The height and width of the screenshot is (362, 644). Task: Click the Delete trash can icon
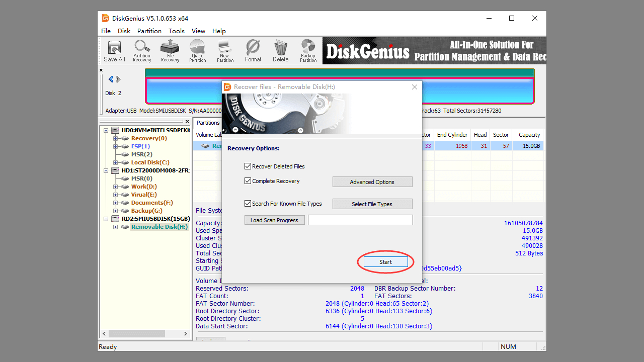(x=281, y=51)
